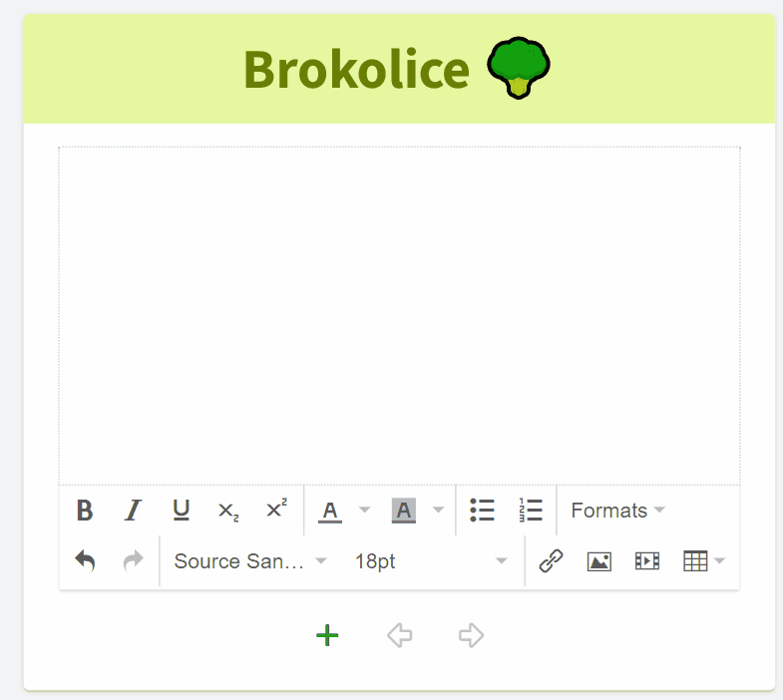Apply subscript formatting
The height and width of the screenshot is (700, 783).
point(228,511)
